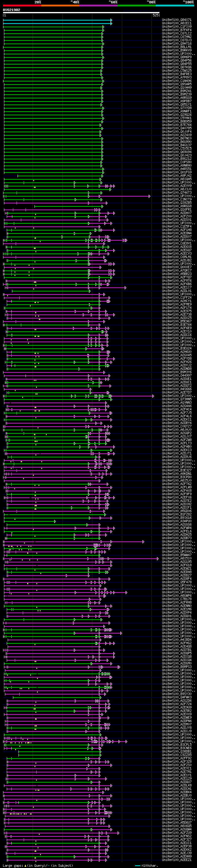Click hit label UniRef100_A4S666

[177, 389]
